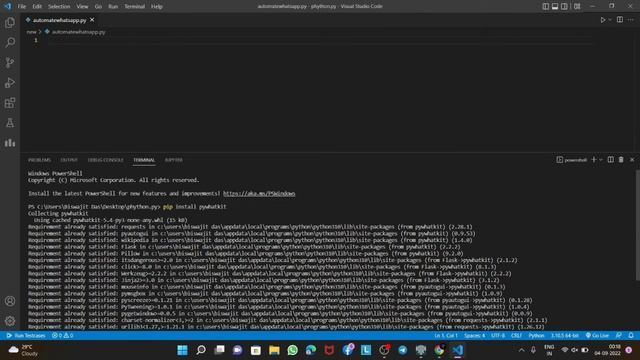The height and width of the screenshot is (360, 640).
Task: Open the Edit menu
Action: [x=37, y=7]
